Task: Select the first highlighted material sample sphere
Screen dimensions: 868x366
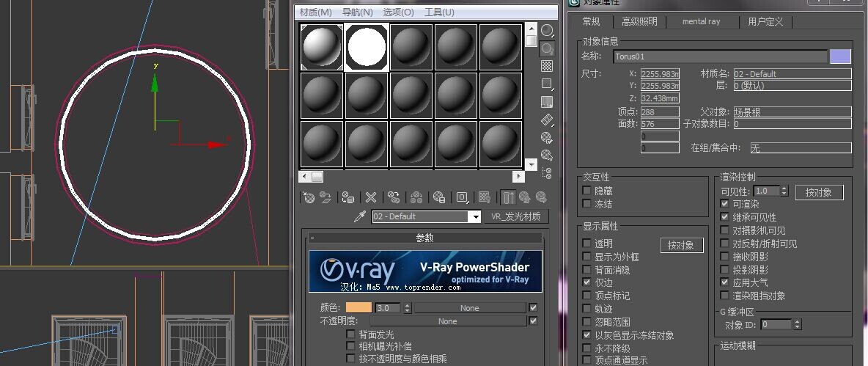Action: 322,46
